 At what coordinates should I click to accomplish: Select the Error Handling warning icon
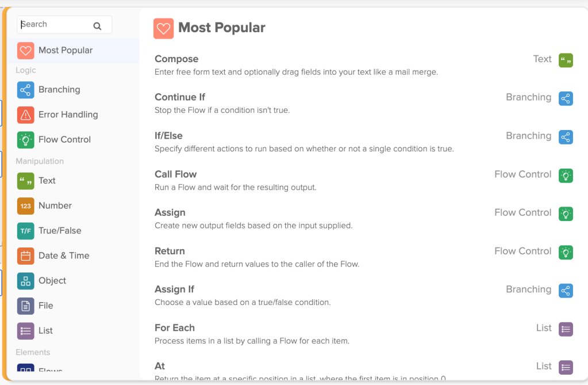click(25, 115)
